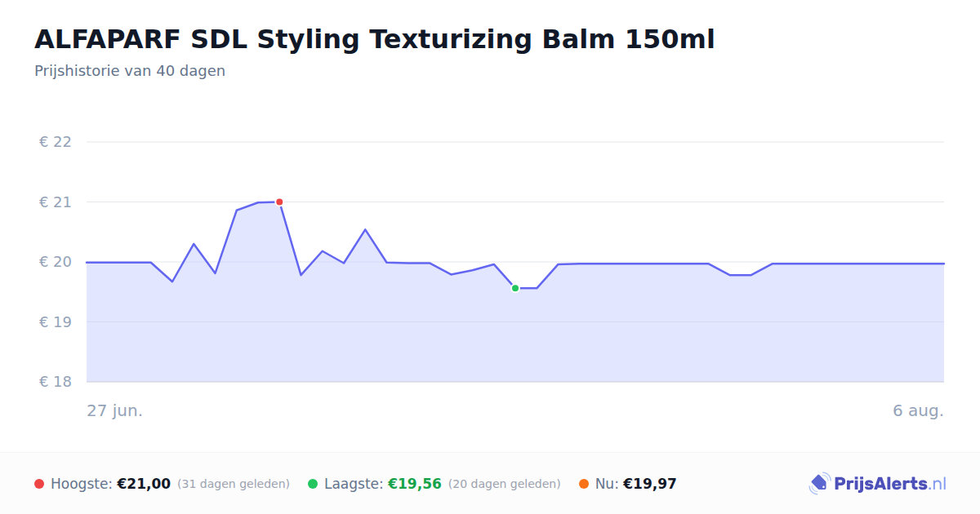Click the € 20 axis label
The height and width of the screenshot is (514, 980).
point(56,262)
